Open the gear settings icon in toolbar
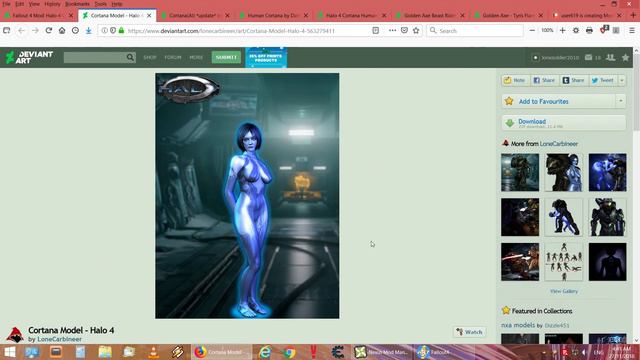 (x=576, y=31)
